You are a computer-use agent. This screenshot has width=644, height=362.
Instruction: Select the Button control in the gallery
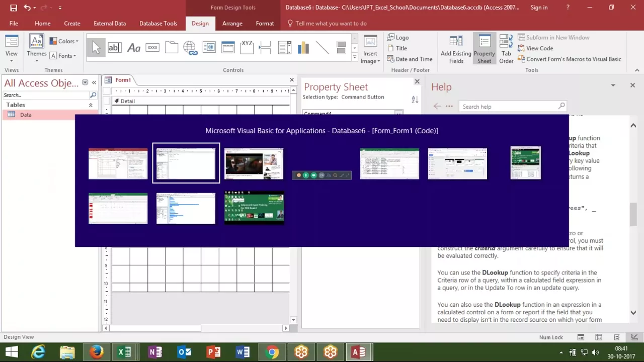(152, 48)
